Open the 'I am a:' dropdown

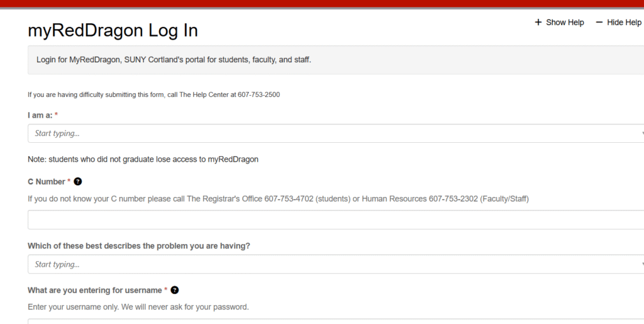336,133
